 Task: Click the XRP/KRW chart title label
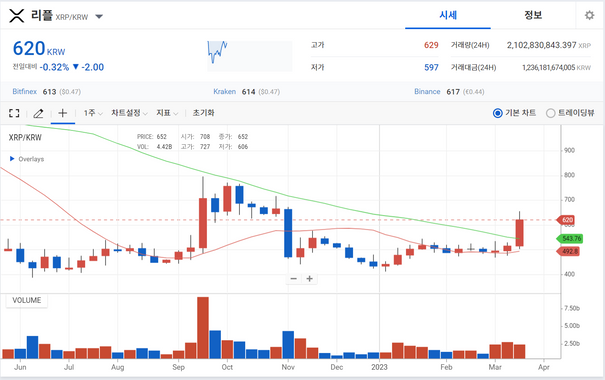pos(25,138)
